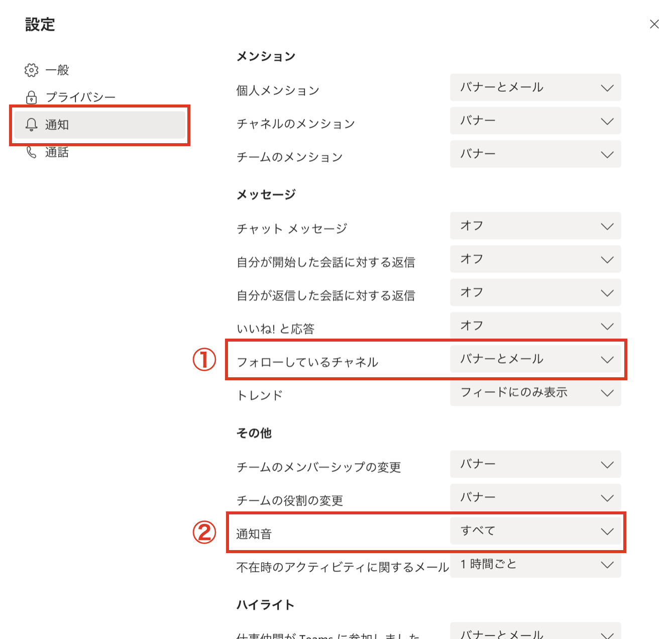Open the チームのメンション dropdown

535,154
